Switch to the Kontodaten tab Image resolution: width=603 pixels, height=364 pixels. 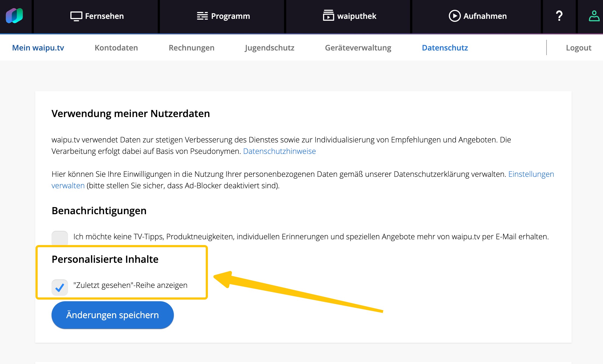click(116, 47)
